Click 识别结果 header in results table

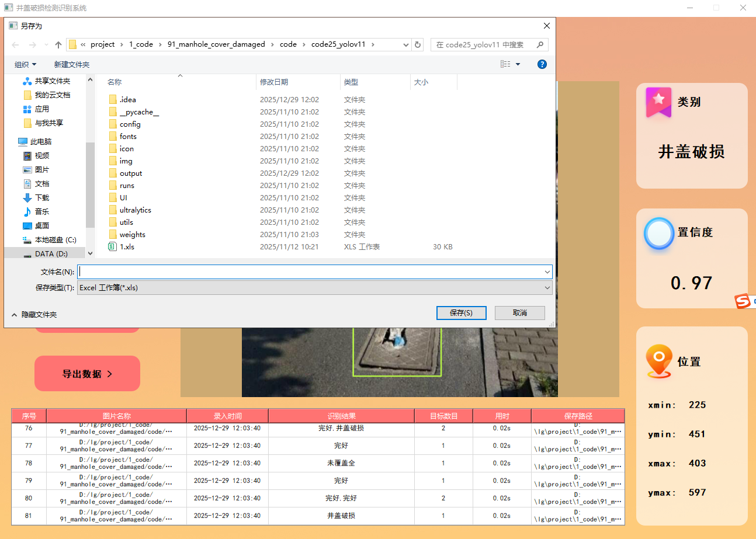coord(341,416)
